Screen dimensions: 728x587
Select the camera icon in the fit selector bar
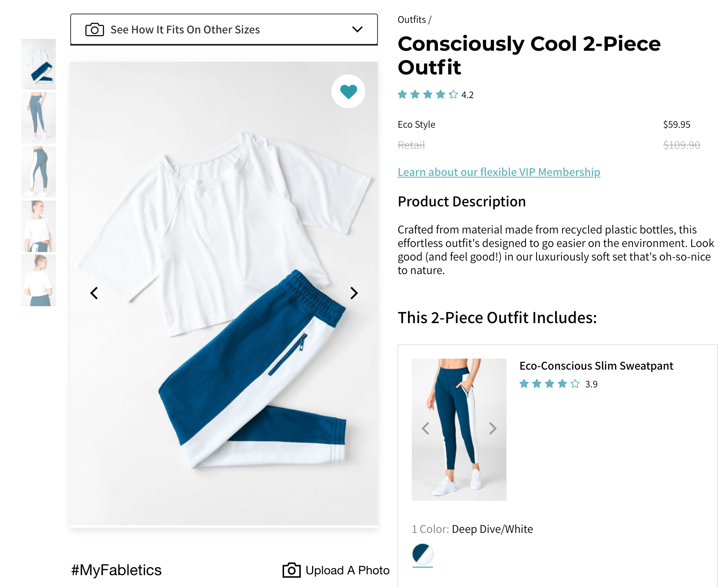94,30
